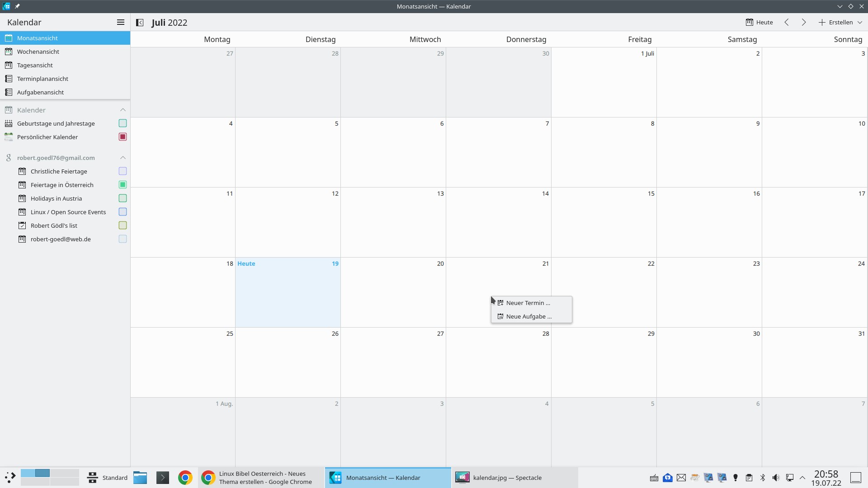Switch desktops via the pager widget

point(50,478)
